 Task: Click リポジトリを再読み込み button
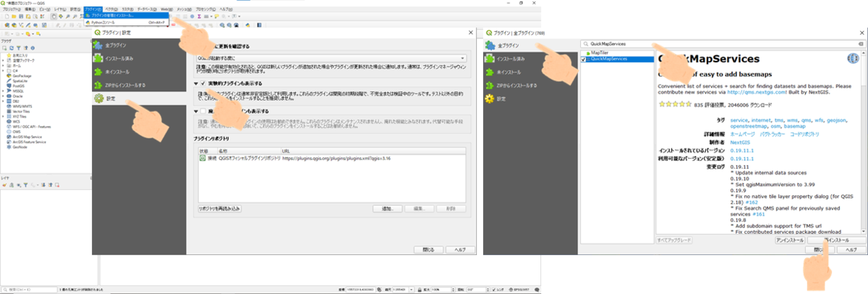coord(219,208)
